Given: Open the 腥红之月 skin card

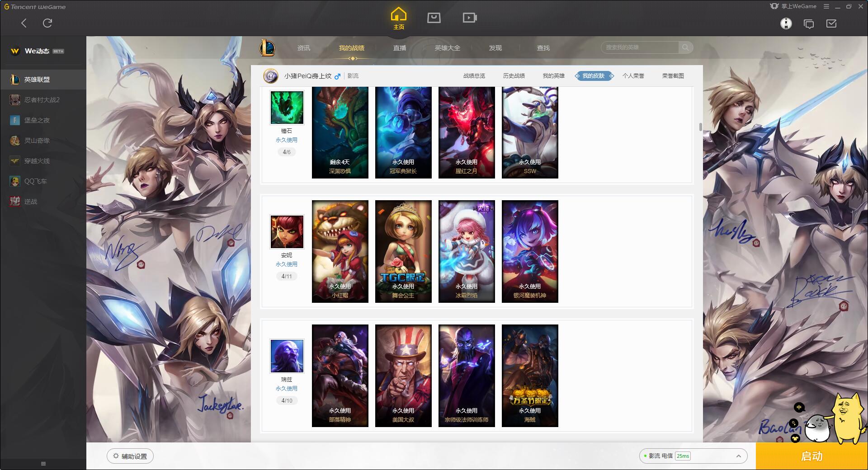Looking at the screenshot, I should click(467, 133).
